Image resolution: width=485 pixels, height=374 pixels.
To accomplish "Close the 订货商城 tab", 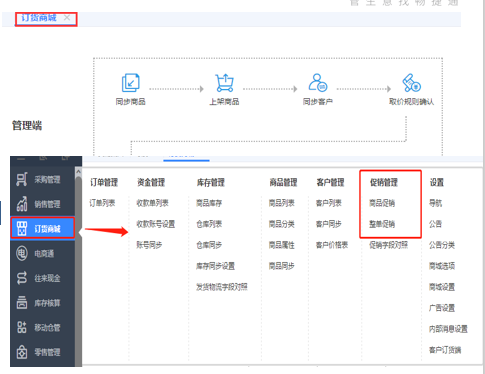I will tap(67, 18).
